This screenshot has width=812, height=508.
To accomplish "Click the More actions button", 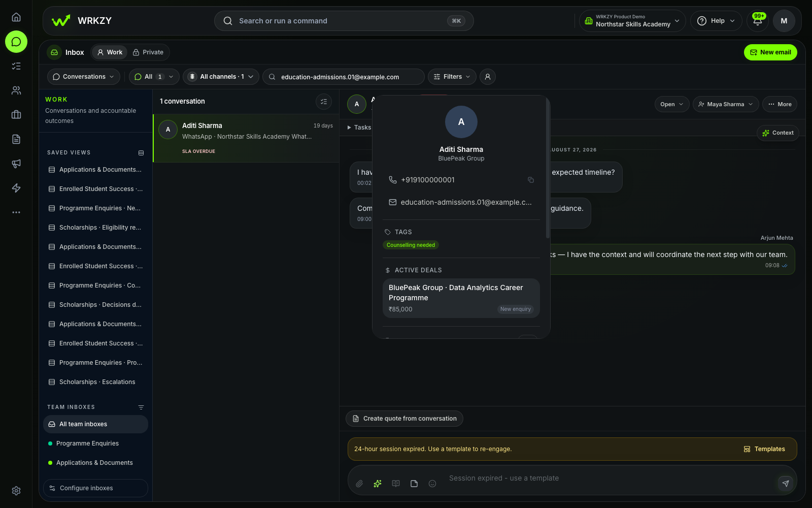I will pyautogui.click(x=780, y=104).
